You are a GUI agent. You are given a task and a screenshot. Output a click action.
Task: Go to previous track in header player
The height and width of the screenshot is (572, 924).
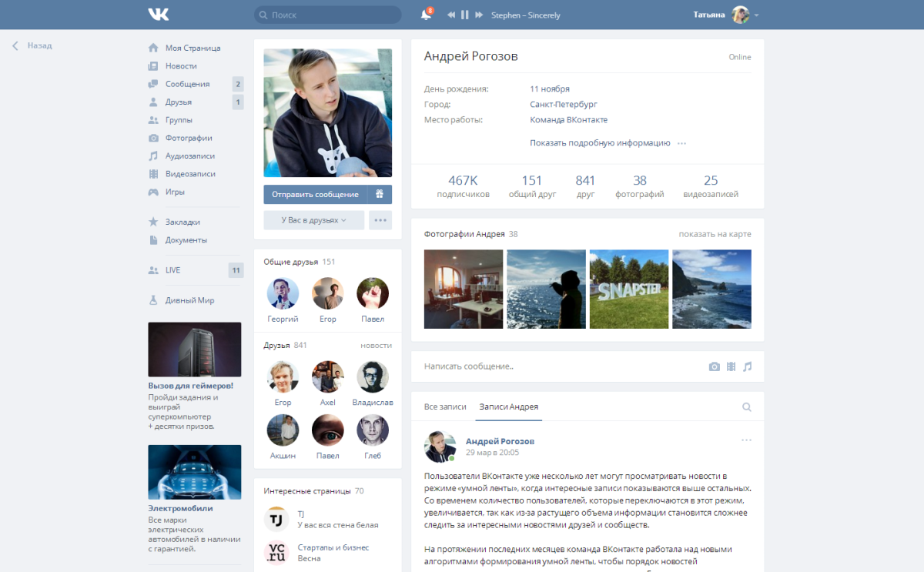[x=451, y=15]
